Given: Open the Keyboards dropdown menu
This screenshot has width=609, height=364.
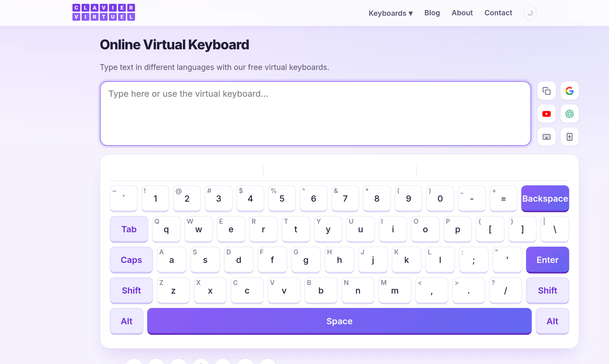Looking at the screenshot, I should coord(390,13).
